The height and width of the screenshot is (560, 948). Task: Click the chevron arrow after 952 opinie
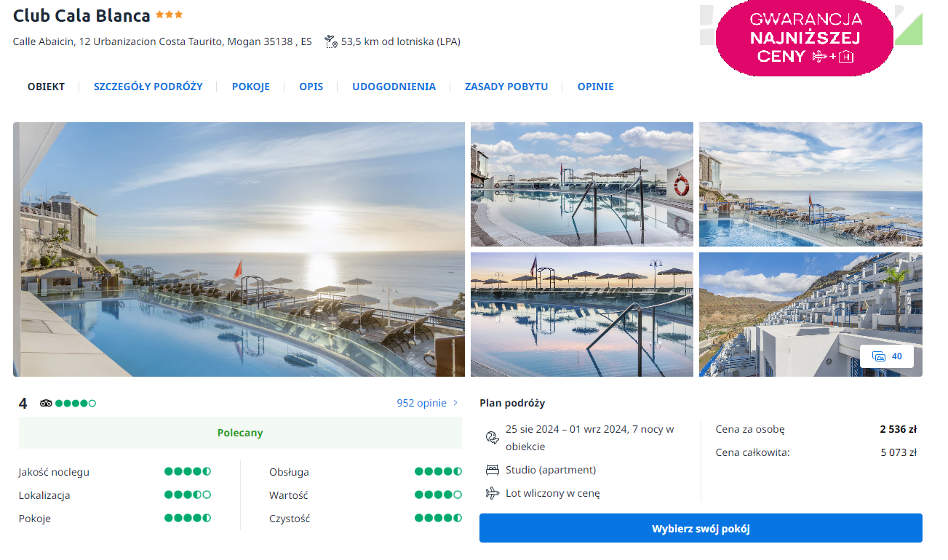tap(456, 403)
